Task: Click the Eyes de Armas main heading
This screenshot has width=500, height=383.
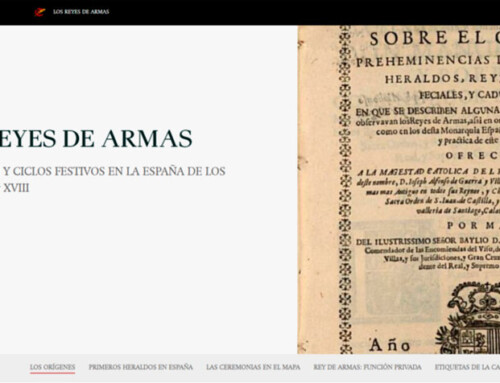Action: tap(96, 138)
